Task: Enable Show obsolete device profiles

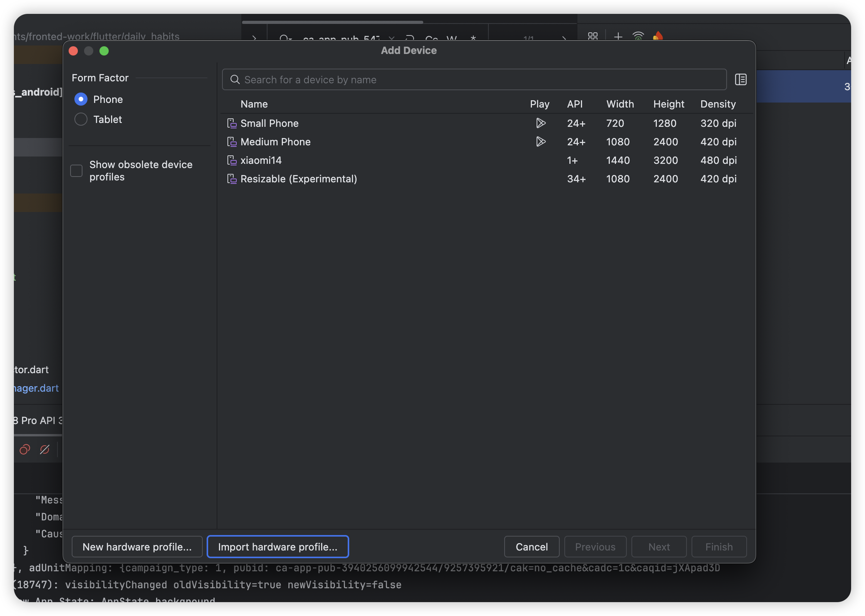Action: (x=76, y=171)
